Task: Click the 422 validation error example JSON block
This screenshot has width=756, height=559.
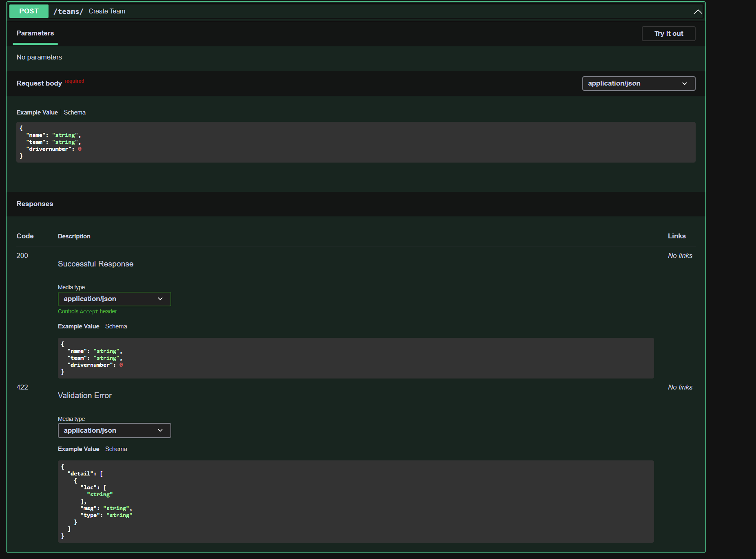Action: [356, 502]
